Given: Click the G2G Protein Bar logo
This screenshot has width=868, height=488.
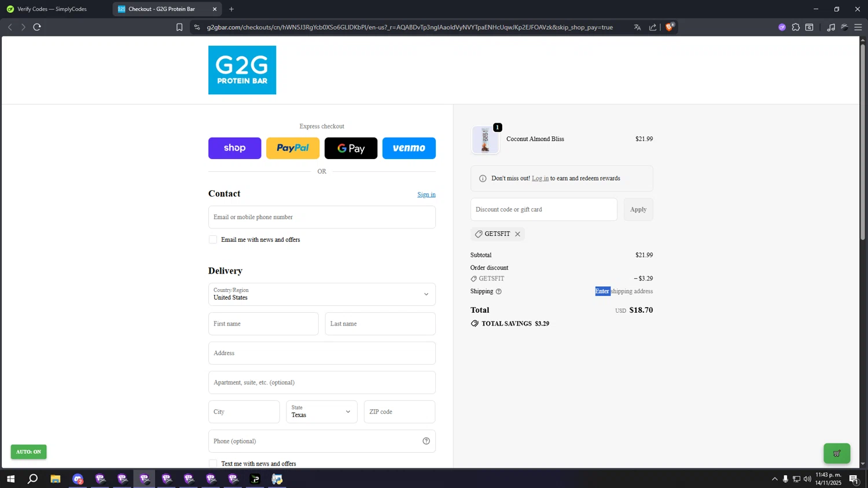Looking at the screenshot, I should (242, 70).
